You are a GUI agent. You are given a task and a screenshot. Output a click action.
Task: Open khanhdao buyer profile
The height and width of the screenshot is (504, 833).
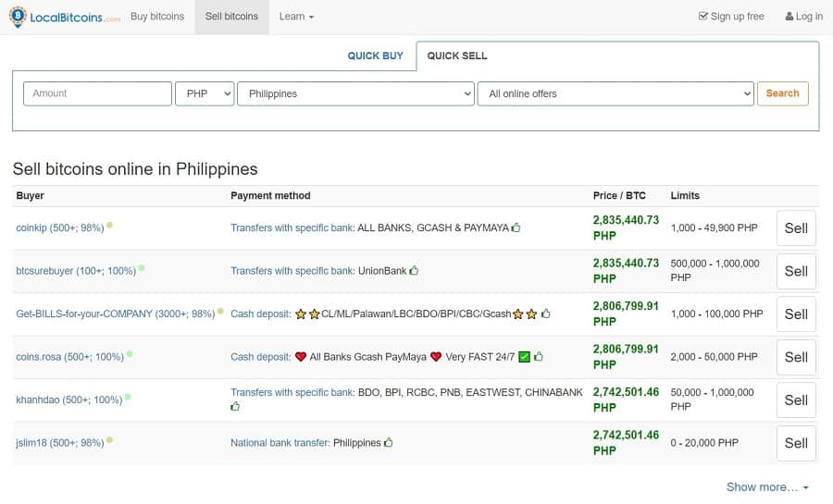point(69,400)
